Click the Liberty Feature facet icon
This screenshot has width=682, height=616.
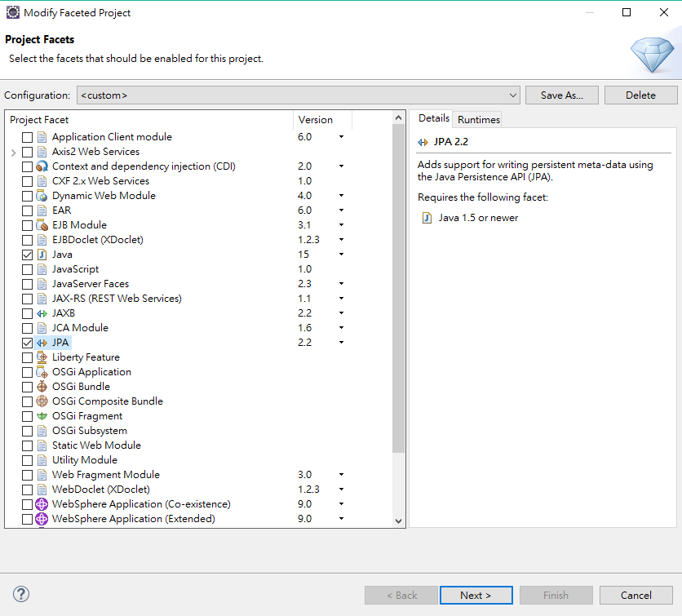pyautogui.click(x=42, y=357)
